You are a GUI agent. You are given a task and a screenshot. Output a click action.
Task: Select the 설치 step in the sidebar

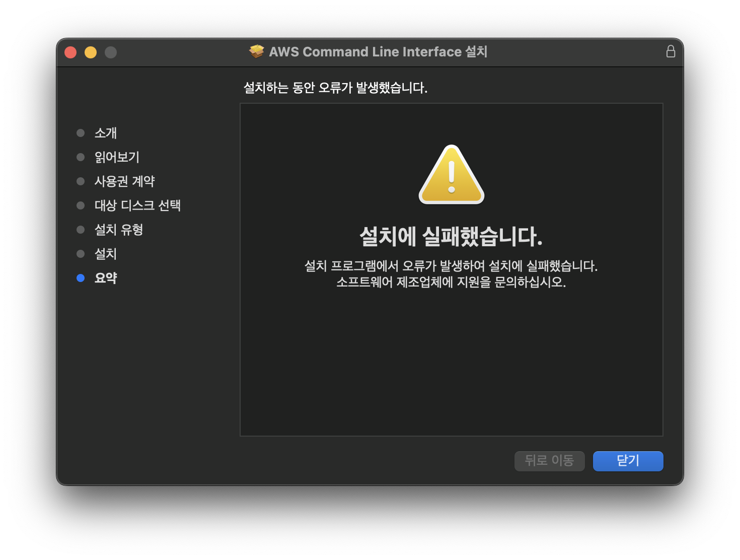pos(106,254)
